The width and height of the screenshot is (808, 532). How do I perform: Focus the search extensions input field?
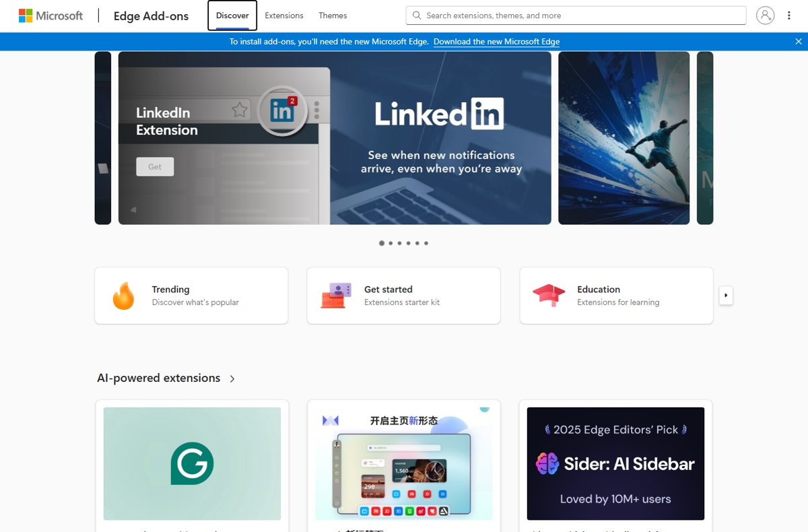[x=576, y=15]
